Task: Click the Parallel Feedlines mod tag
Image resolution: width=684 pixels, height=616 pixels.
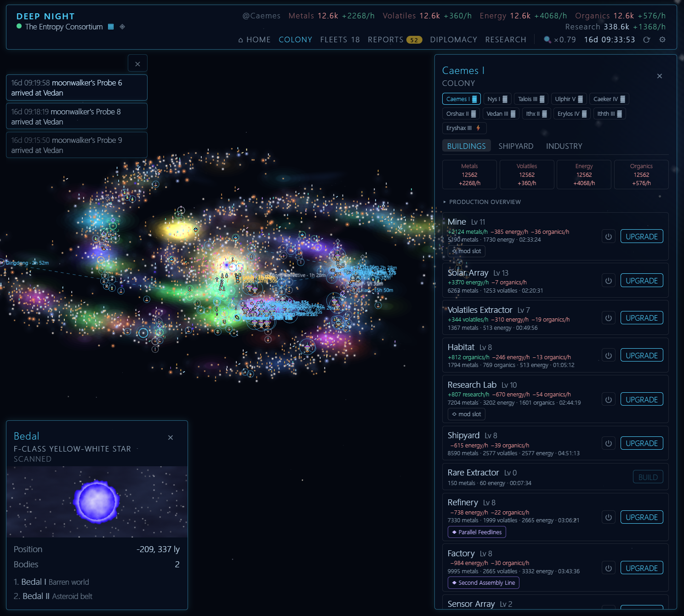Action: pyautogui.click(x=477, y=532)
